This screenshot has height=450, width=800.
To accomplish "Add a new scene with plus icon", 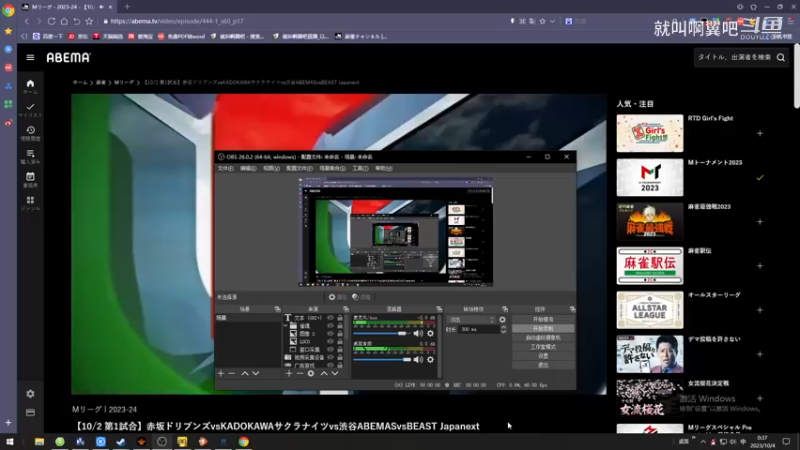I will point(221,373).
